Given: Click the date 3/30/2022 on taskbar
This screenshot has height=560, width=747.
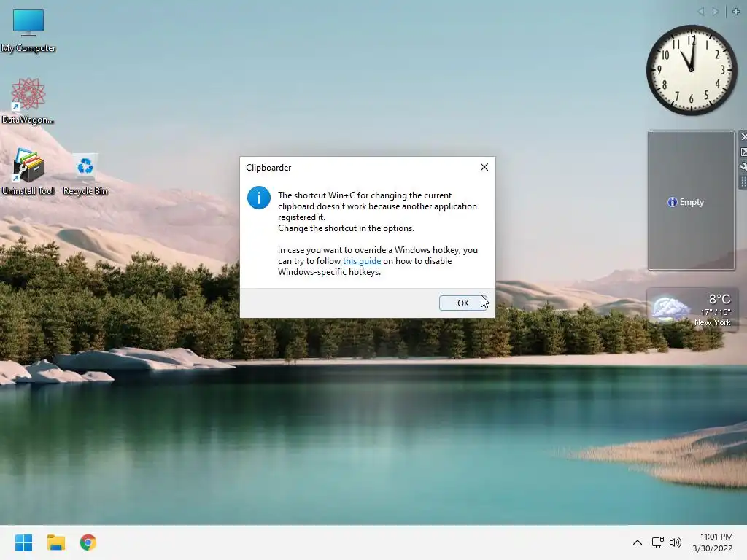Looking at the screenshot, I should point(712,548).
